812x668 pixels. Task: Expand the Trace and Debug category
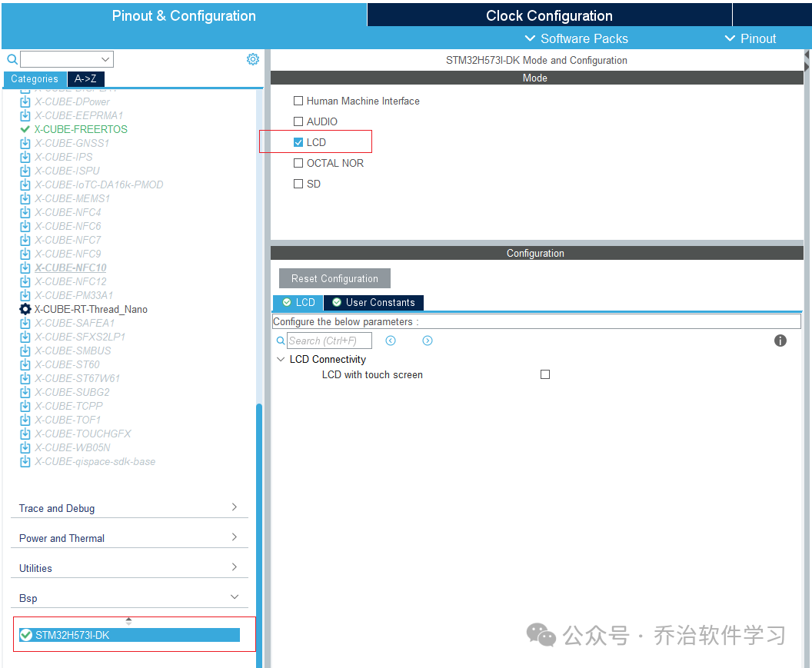coord(129,508)
